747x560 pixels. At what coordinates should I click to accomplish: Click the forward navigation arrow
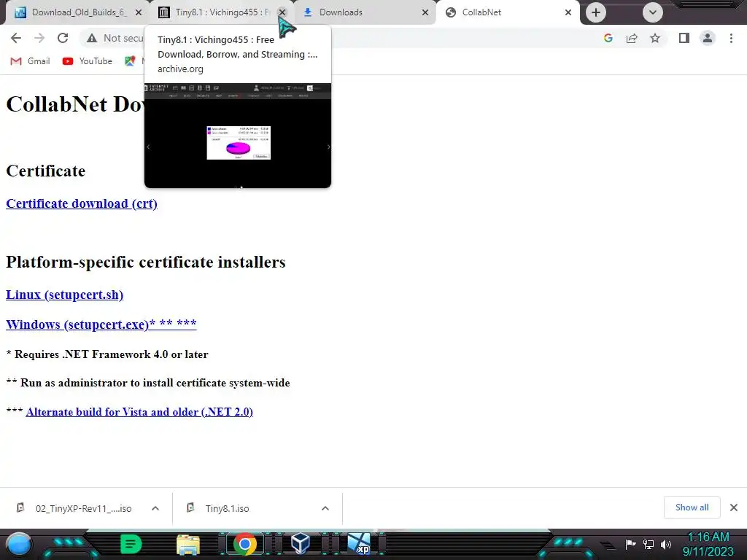tap(39, 38)
